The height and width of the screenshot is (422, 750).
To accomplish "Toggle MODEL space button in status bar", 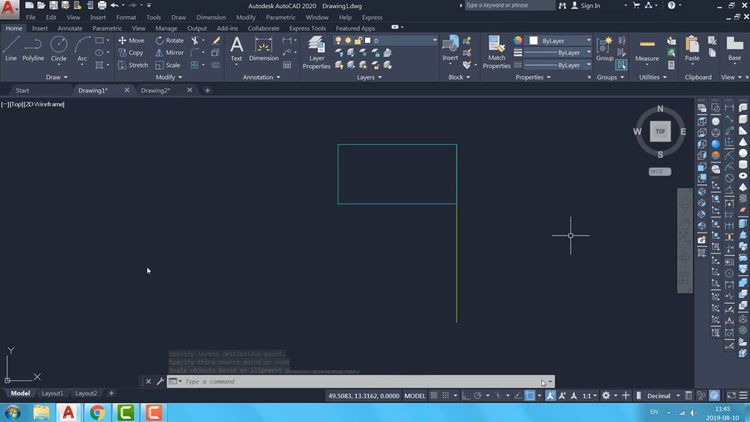I will (414, 396).
